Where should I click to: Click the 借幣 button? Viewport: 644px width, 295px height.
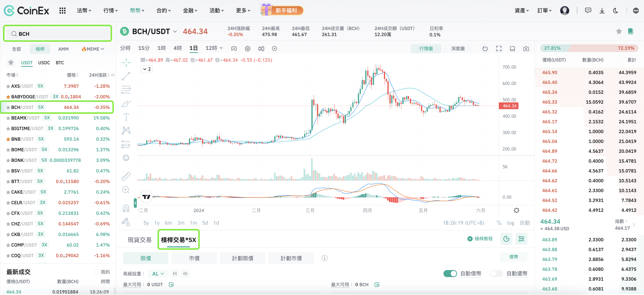(513, 257)
